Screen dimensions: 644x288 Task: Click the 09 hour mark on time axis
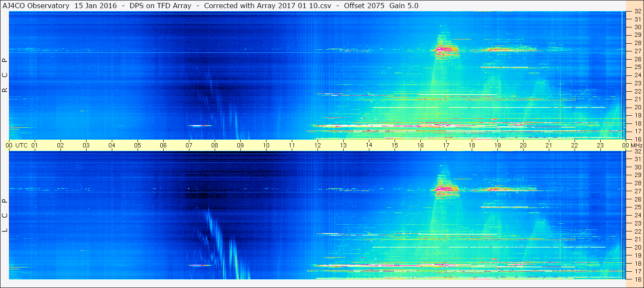pyautogui.click(x=240, y=145)
